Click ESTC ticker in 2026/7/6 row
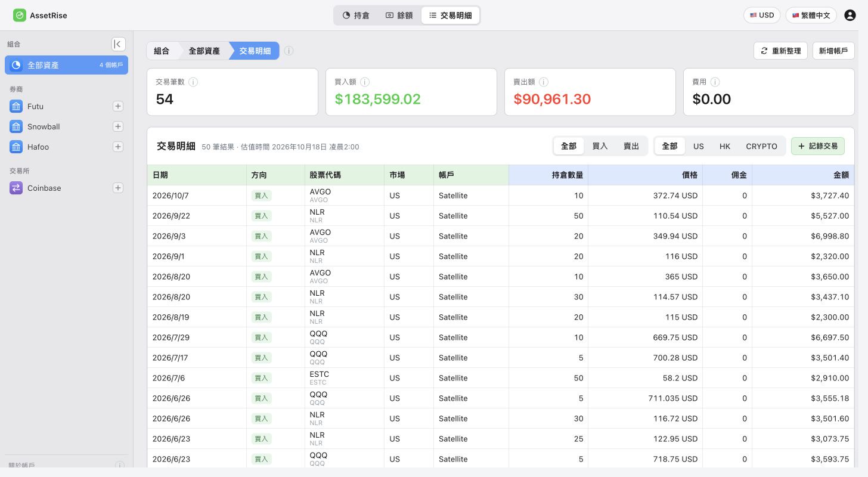868x477 pixels. (x=320, y=374)
